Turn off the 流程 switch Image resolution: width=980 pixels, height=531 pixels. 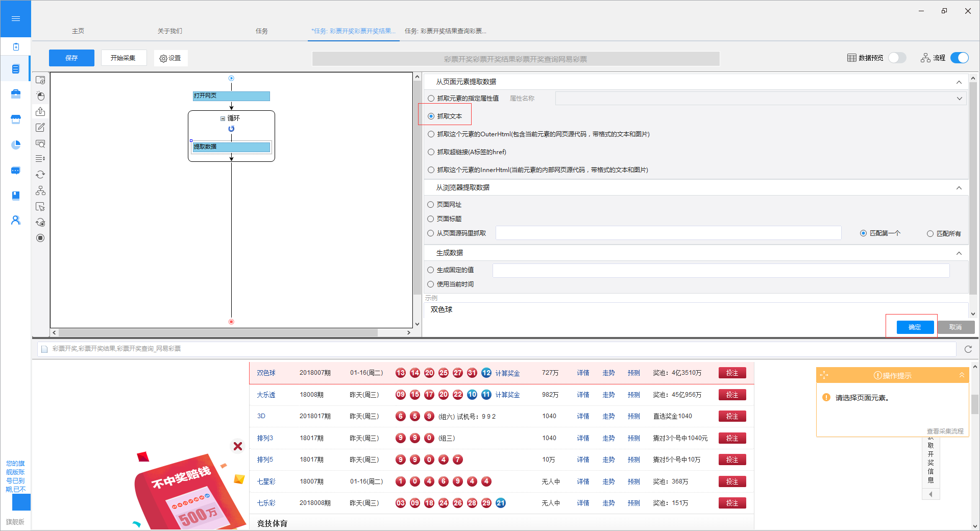(959, 58)
